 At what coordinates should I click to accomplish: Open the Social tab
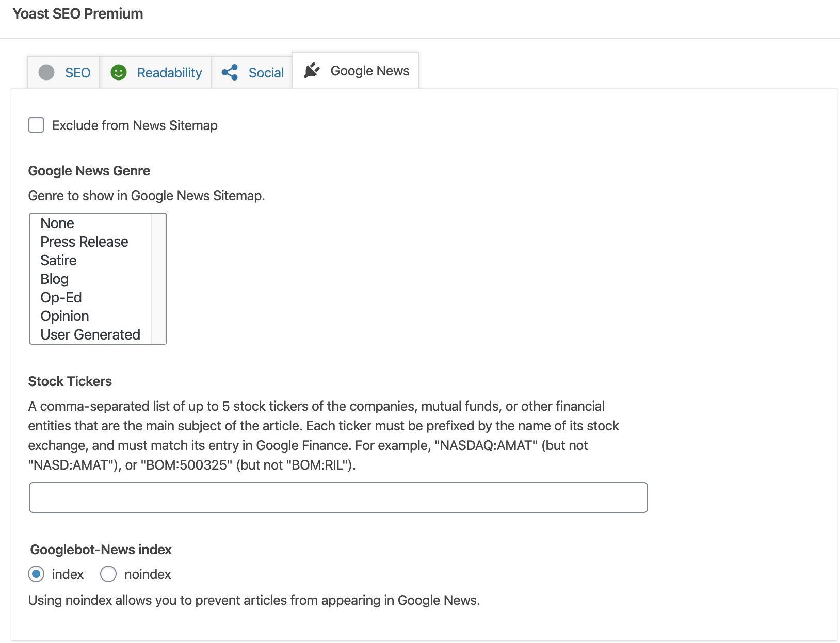[x=252, y=72]
